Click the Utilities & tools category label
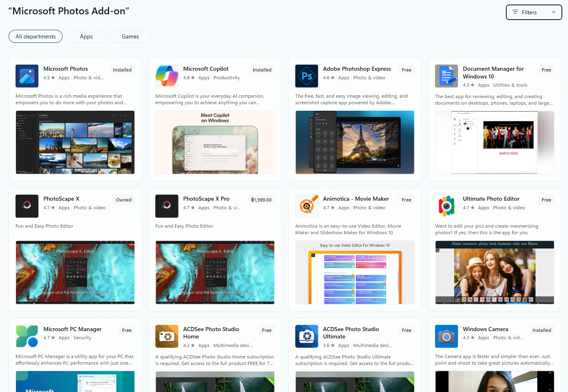Viewport: 568px width, 392px height. click(x=510, y=85)
